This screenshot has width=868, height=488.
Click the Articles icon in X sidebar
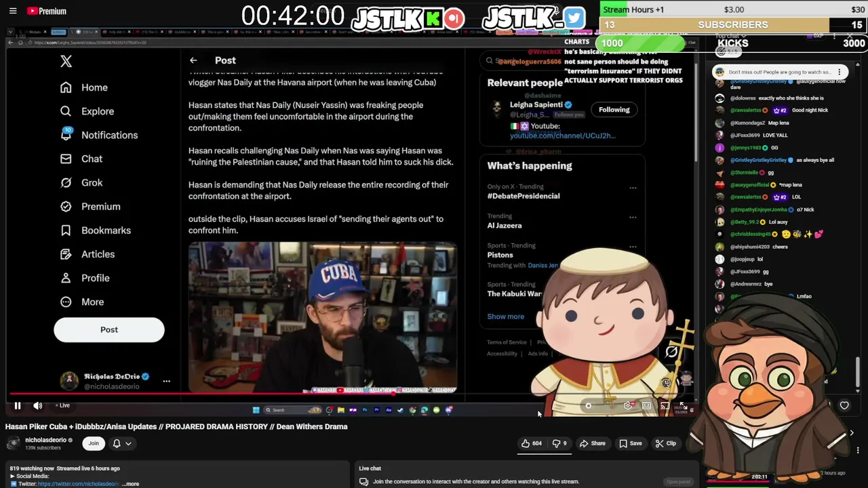(66, 254)
